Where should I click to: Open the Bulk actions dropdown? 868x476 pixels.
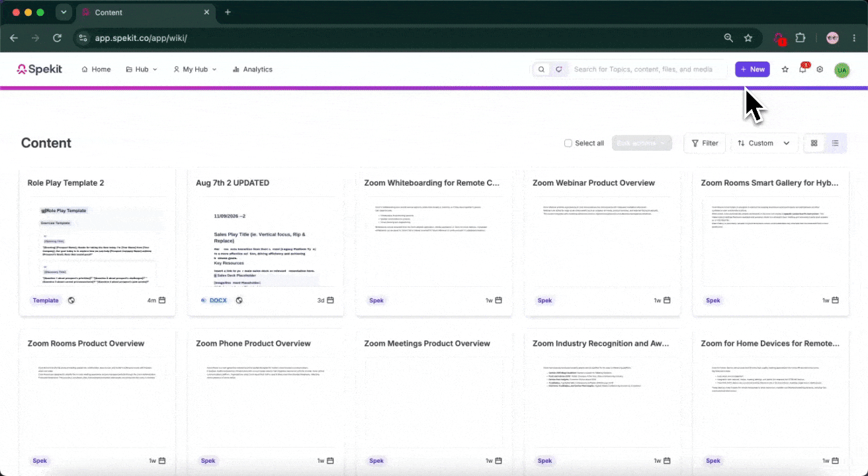(642, 143)
